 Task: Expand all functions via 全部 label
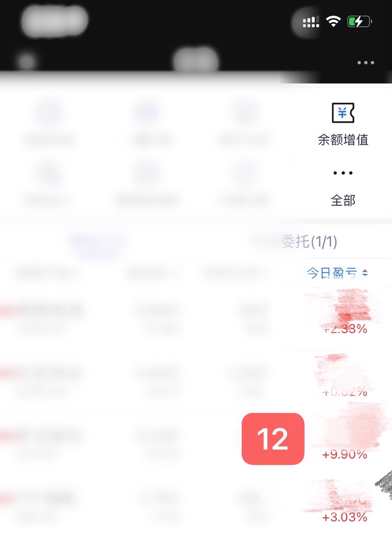tap(343, 200)
